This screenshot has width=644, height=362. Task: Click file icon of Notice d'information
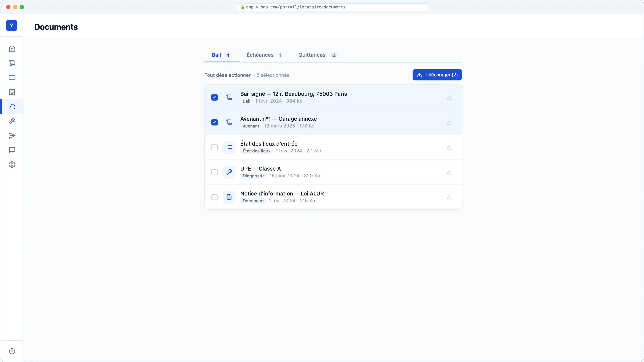229,197
